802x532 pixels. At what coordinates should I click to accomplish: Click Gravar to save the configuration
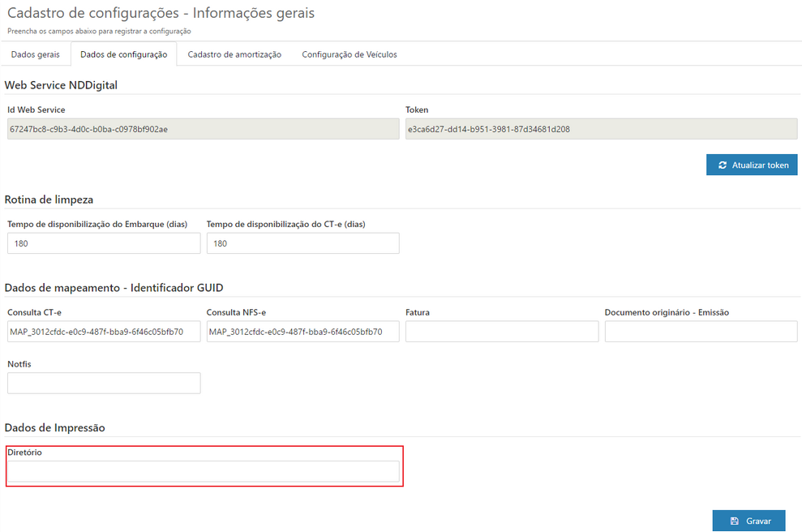tap(748, 520)
